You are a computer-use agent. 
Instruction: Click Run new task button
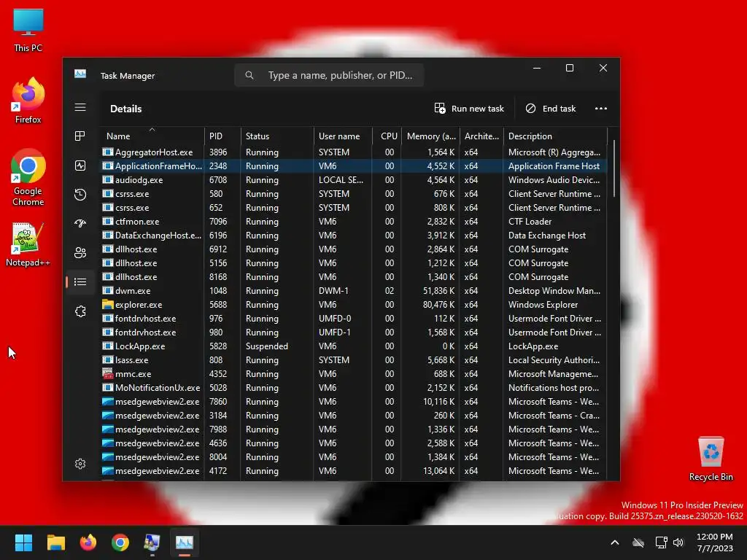[469, 109]
